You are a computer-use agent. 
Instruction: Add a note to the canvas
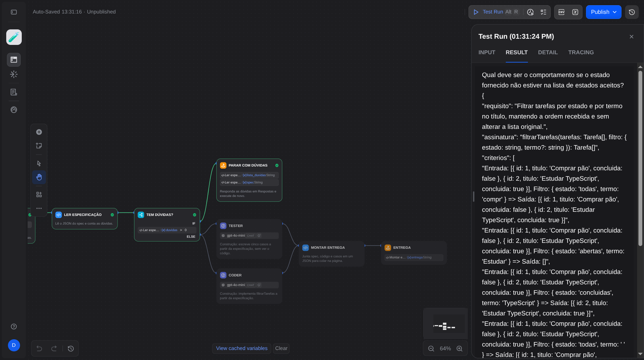click(x=39, y=146)
